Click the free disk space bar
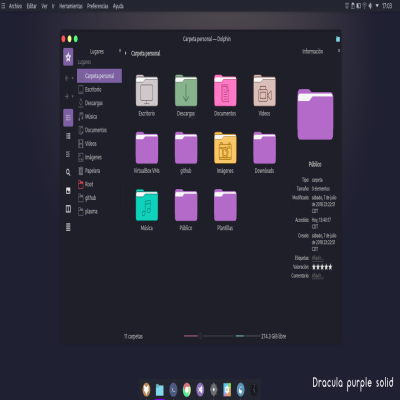400x400 pixels. (x=248, y=336)
